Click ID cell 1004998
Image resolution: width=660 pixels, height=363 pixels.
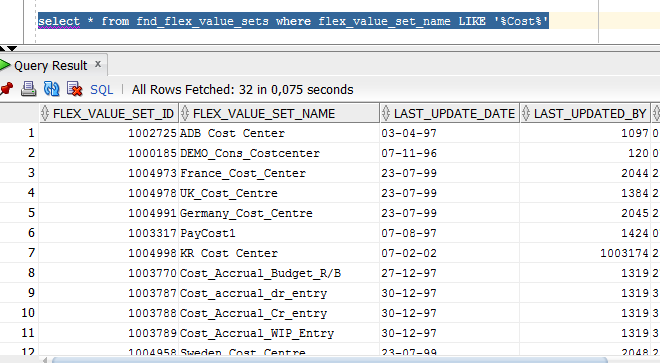pyautogui.click(x=109, y=253)
